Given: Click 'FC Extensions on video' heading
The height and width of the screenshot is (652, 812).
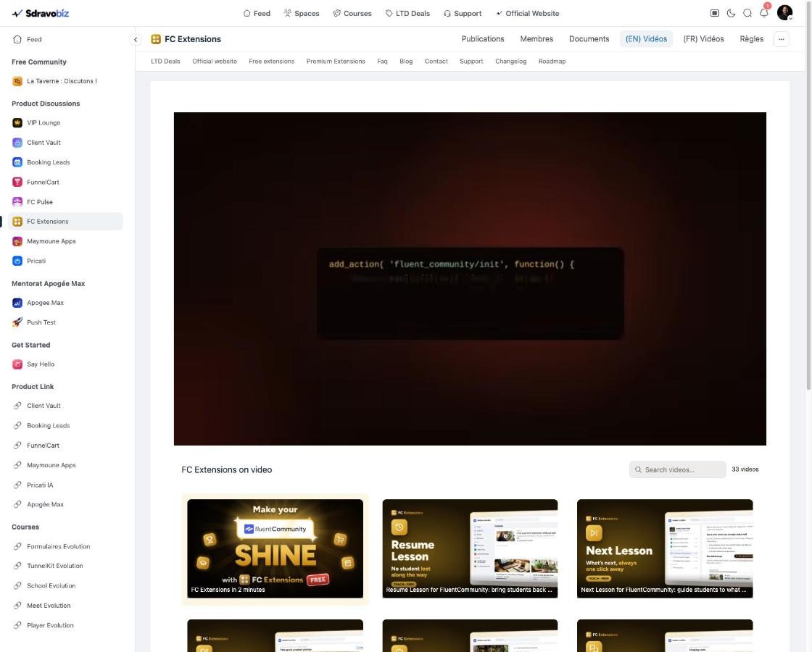Looking at the screenshot, I should click(x=226, y=470).
